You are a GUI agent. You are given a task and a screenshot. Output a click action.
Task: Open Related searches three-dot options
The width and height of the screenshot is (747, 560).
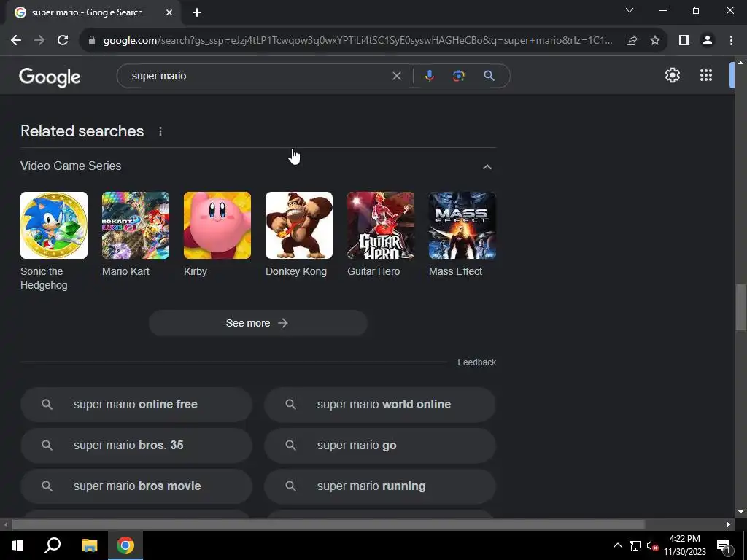(x=160, y=131)
